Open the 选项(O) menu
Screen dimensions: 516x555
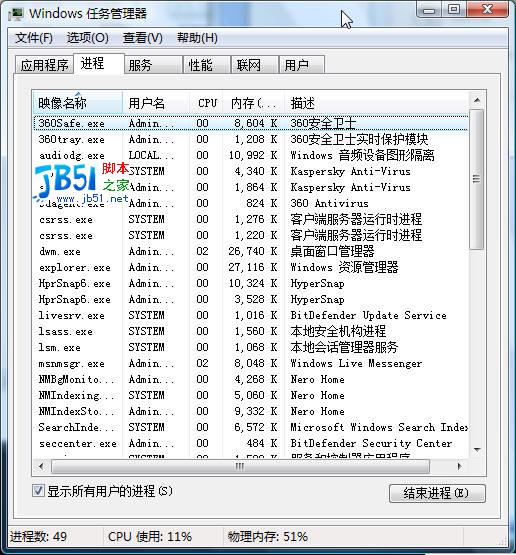[x=88, y=38]
